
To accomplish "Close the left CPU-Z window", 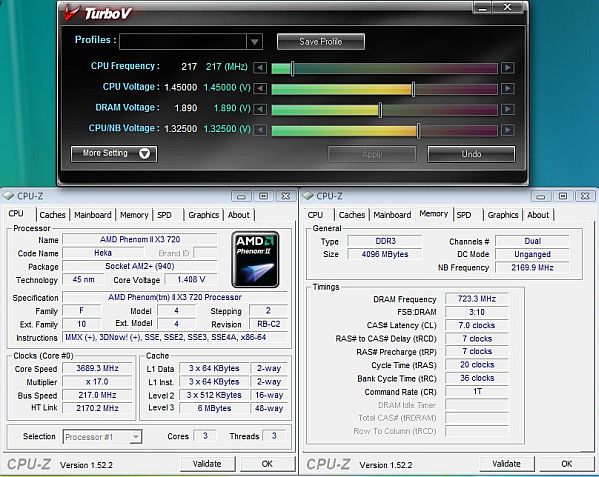I will 285,196.
